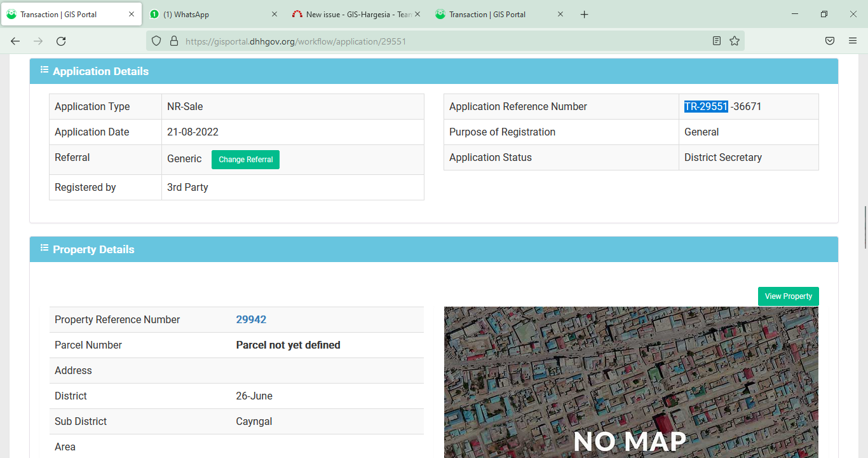Restore down the browser window

pos(824,14)
